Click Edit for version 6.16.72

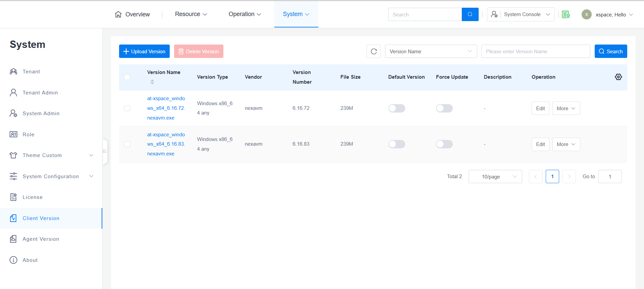(x=540, y=108)
